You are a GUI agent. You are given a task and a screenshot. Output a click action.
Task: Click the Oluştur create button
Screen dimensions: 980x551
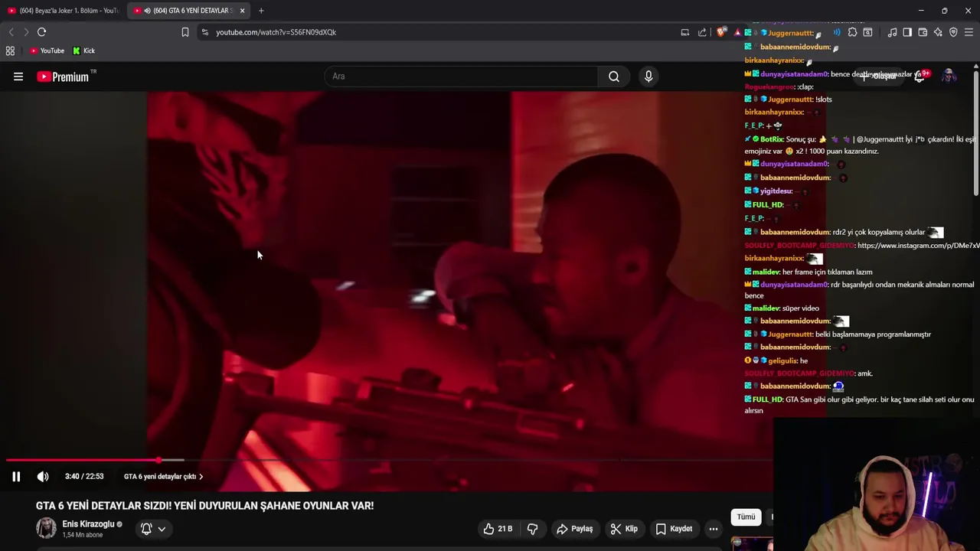(x=880, y=76)
